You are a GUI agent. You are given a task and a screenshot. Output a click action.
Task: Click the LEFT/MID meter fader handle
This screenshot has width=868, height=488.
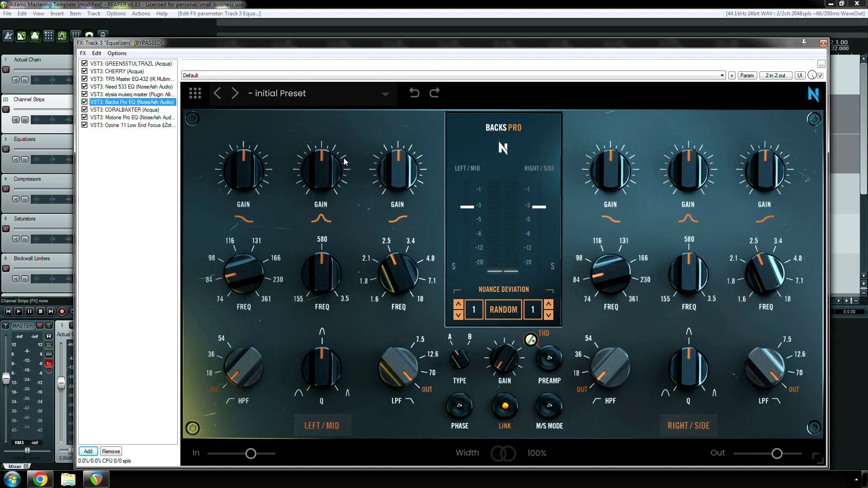[x=467, y=206]
